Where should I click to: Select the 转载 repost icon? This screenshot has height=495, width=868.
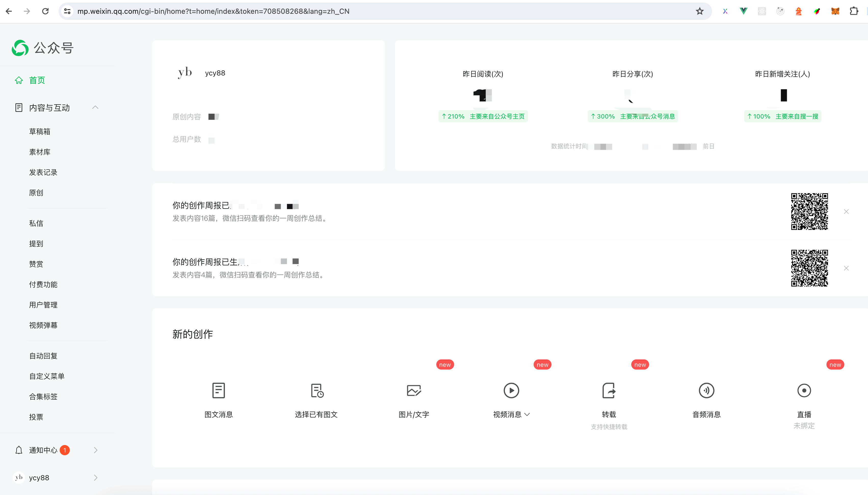click(x=609, y=390)
